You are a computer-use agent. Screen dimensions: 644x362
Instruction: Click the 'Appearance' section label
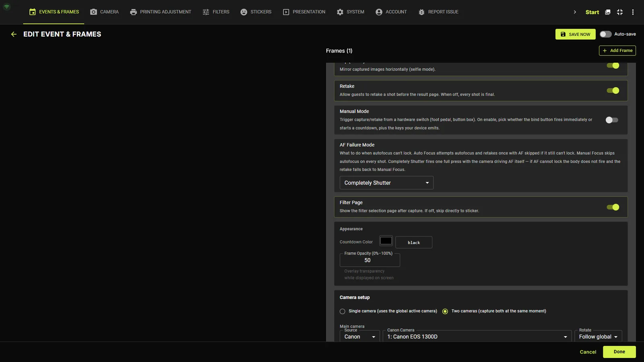tap(351, 229)
